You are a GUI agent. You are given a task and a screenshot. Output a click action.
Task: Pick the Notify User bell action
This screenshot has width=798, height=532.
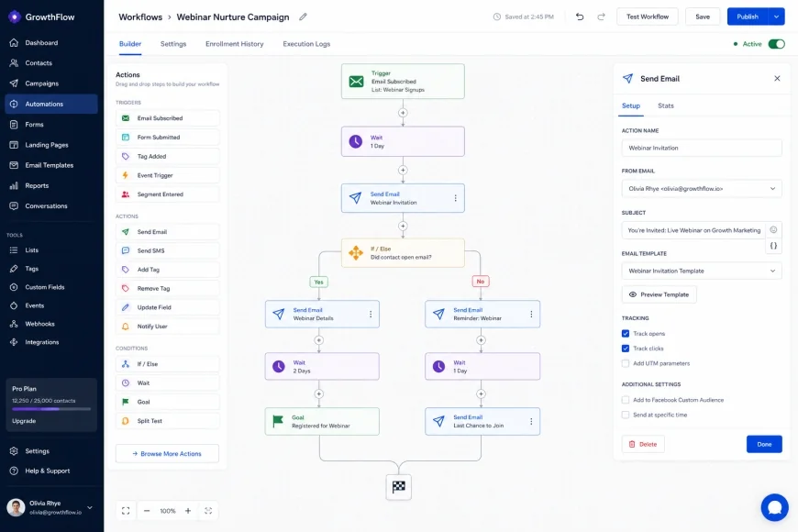(168, 327)
